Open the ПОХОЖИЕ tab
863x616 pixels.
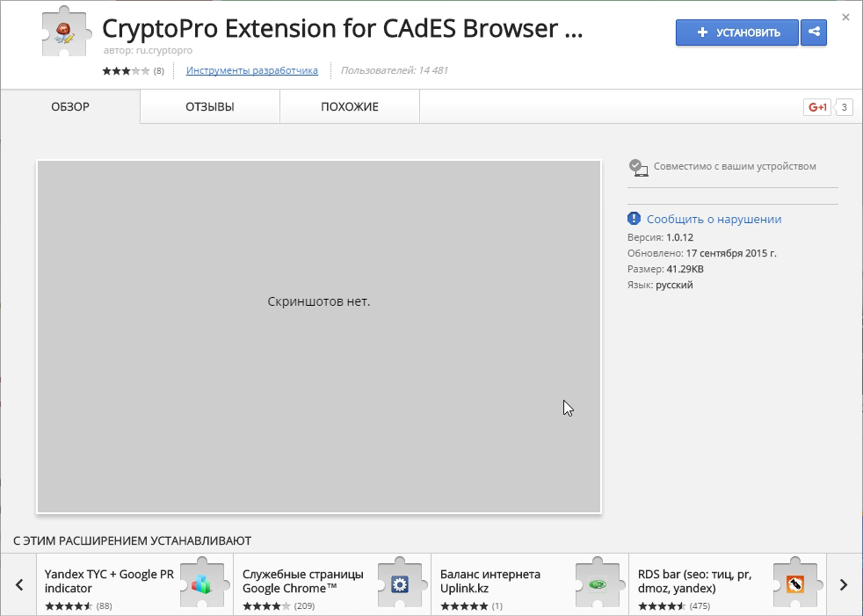[349, 107]
